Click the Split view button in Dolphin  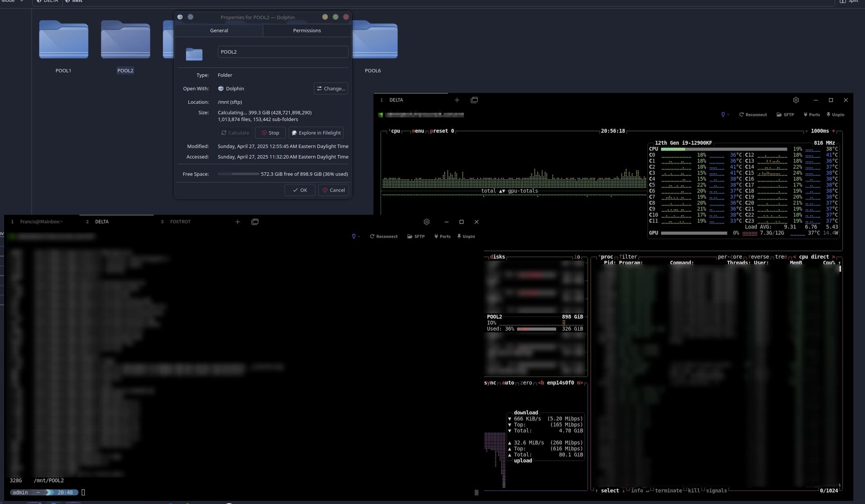pos(849,1)
